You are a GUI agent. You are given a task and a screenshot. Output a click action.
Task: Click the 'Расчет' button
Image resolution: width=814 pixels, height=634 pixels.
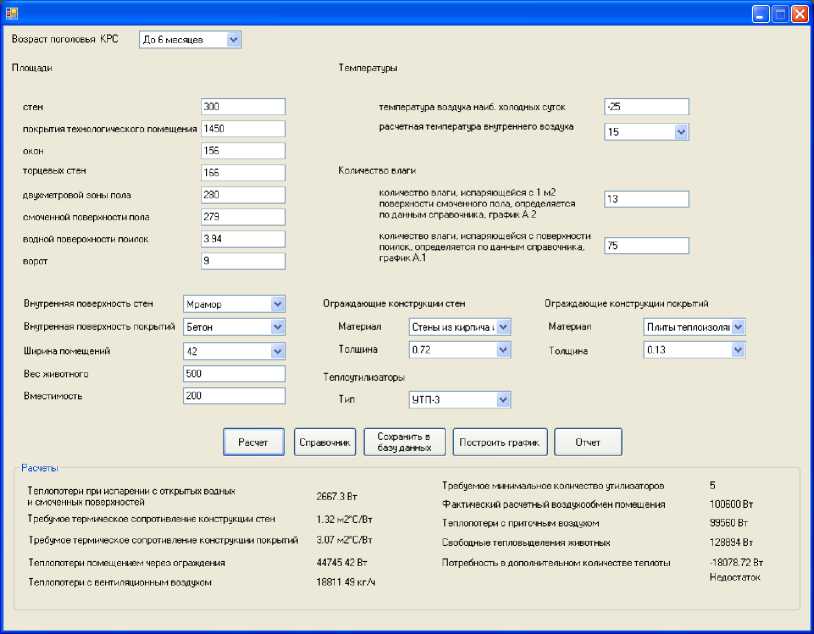click(254, 442)
